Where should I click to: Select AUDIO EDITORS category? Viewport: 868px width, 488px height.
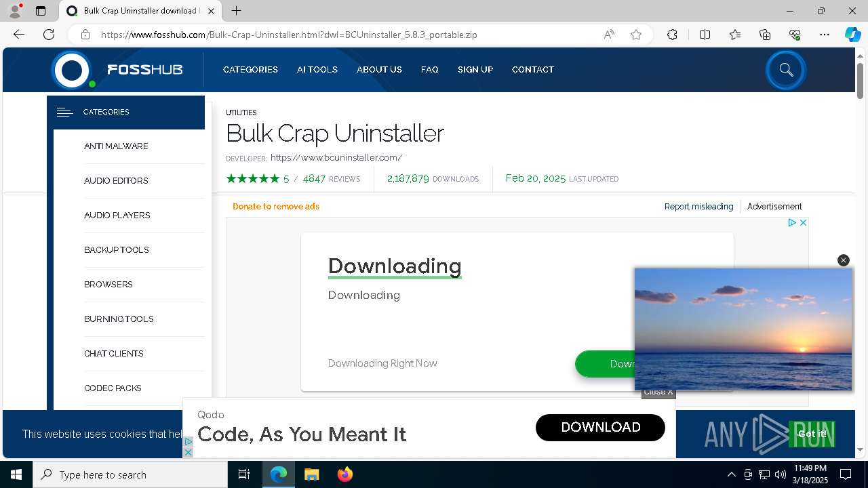116,181
